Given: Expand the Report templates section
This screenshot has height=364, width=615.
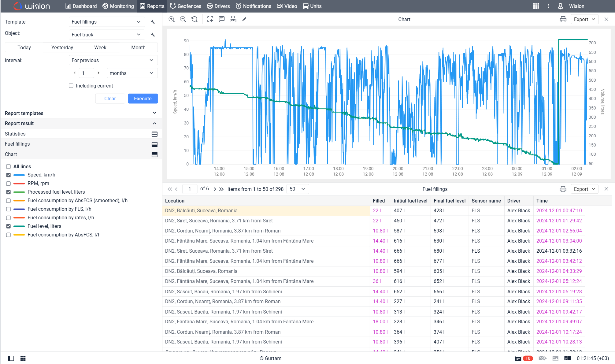Looking at the screenshot, I should click(x=154, y=113).
